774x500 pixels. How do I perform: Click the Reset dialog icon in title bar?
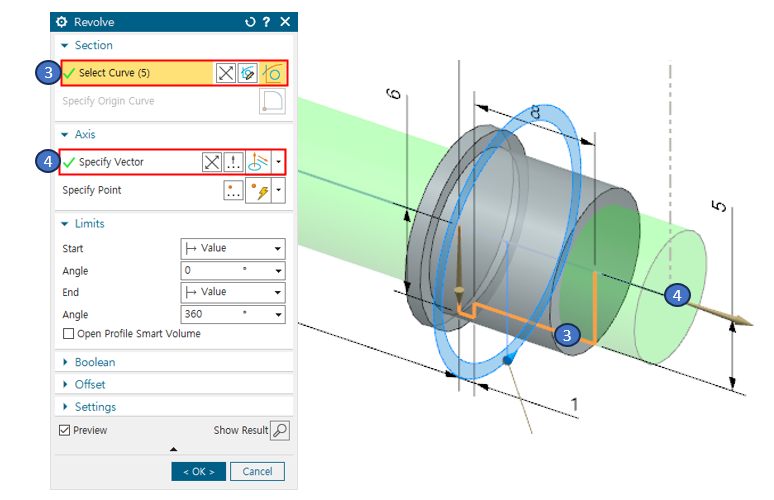click(x=250, y=21)
